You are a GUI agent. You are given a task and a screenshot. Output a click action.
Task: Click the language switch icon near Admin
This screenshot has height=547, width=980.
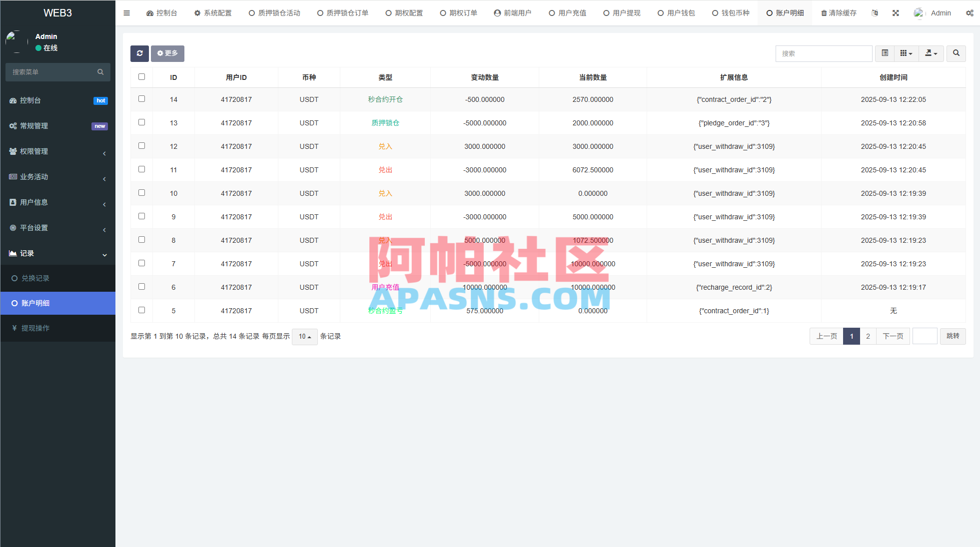pos(875,12)
